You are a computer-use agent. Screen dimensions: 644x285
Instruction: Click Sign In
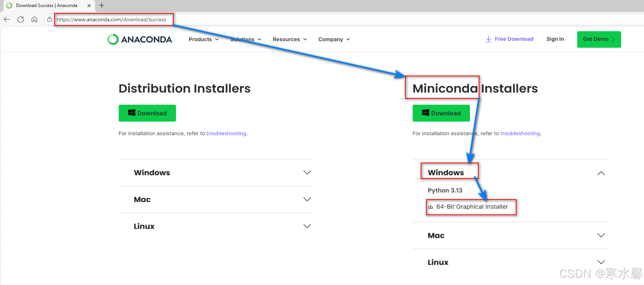pyautogui.click(x=555, y=39)
